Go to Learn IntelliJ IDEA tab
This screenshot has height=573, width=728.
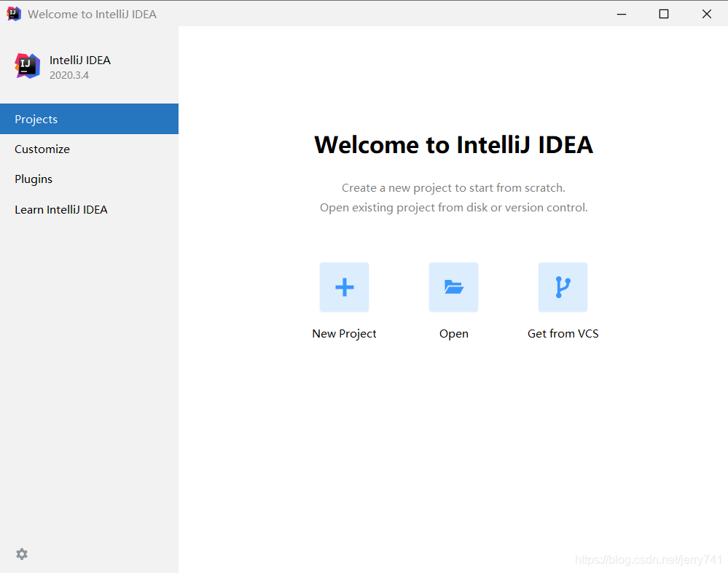(x=89, y=209)
